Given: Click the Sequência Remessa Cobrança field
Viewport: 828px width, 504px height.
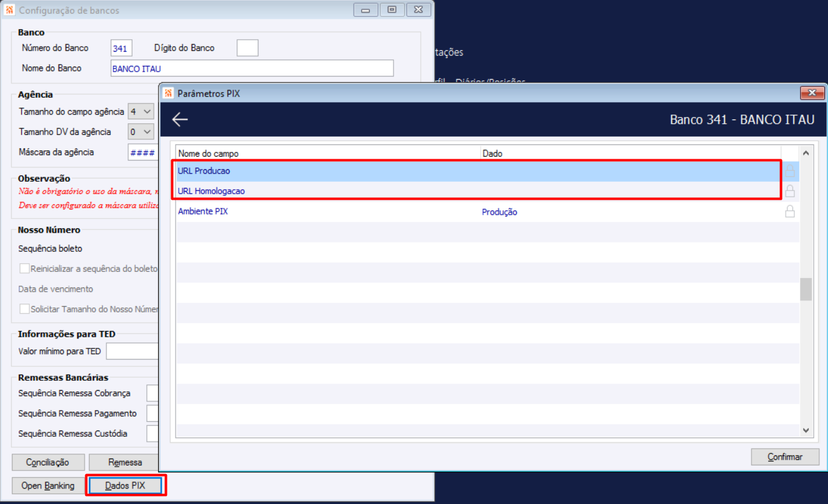Looking at the screenshot, I should point(153,393).
